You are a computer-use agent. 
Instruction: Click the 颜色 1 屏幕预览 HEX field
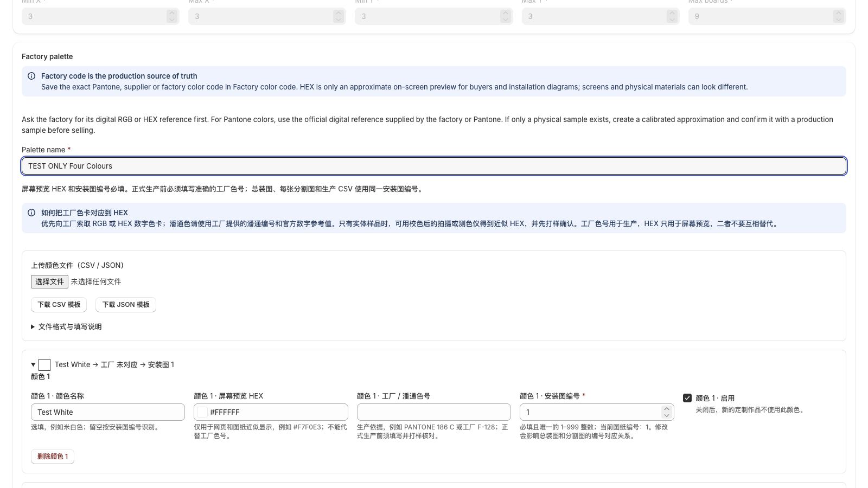tap(271, 412)
